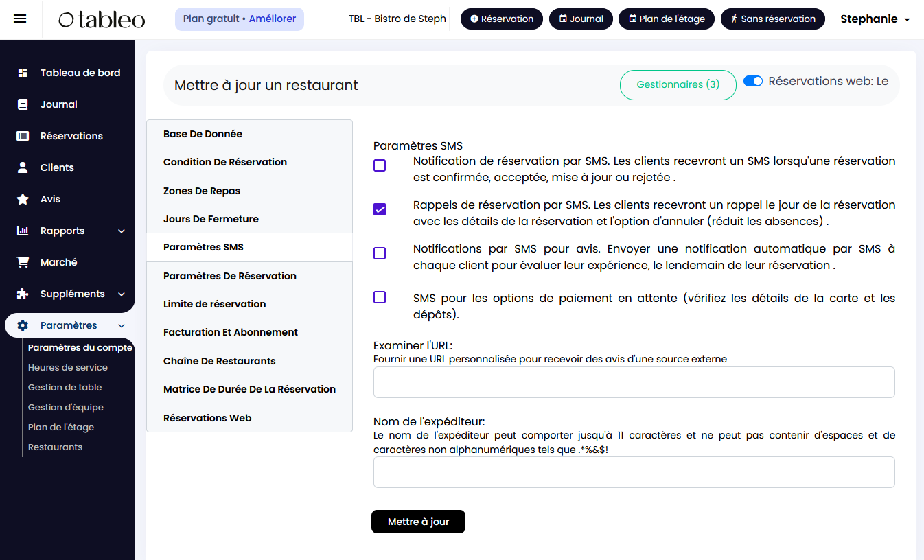
Task: Enable SMS reservation notification checkbox
Action: pyautogui.click(x=380, y=165)
